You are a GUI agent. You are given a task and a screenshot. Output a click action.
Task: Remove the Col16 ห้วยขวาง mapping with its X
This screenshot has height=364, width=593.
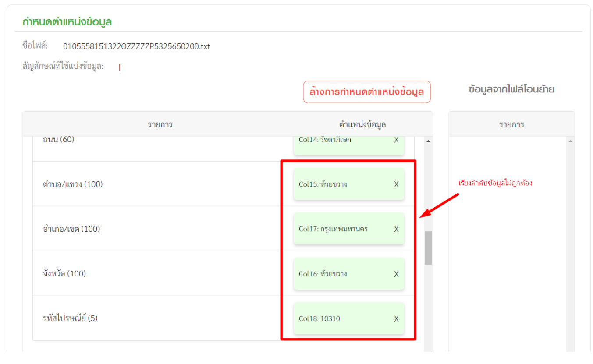pyautogui.click(x=396, y=273)
